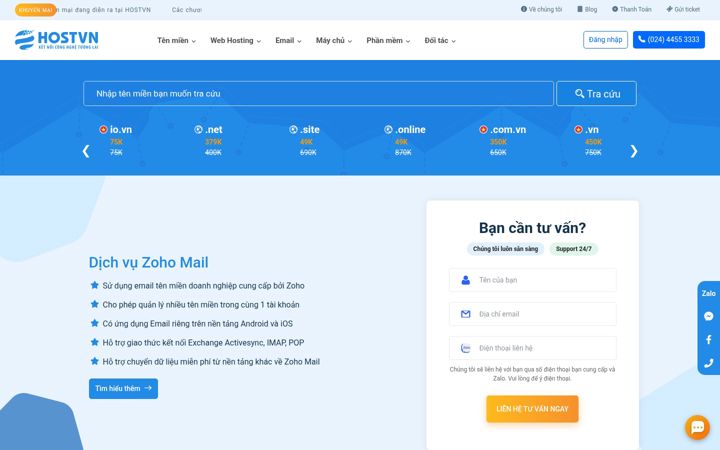Expand the Email menu
This screenshot has width=720, height=450.
tap(288, 40)
